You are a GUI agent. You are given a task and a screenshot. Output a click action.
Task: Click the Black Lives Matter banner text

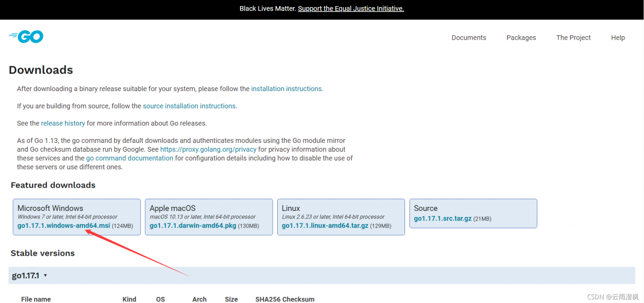(x=268, y=9)
